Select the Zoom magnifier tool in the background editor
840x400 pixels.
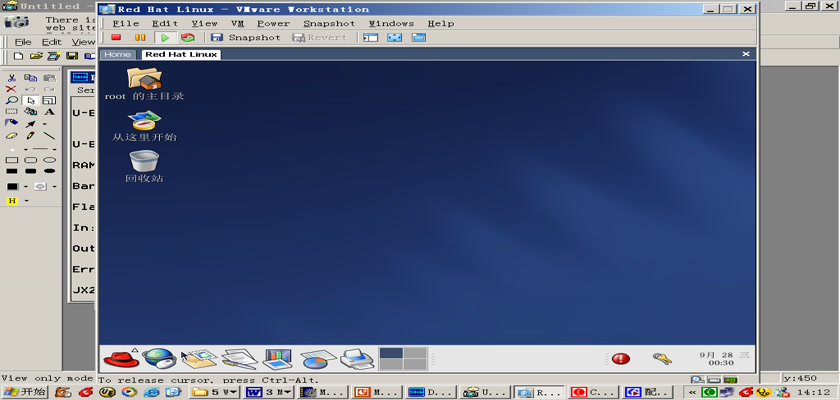(x=11, y=100)
